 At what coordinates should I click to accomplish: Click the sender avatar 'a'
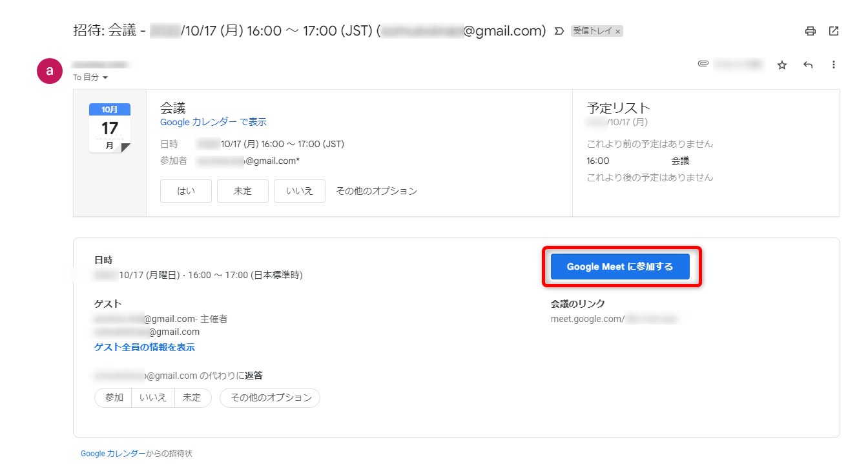[x=50, y=71]
